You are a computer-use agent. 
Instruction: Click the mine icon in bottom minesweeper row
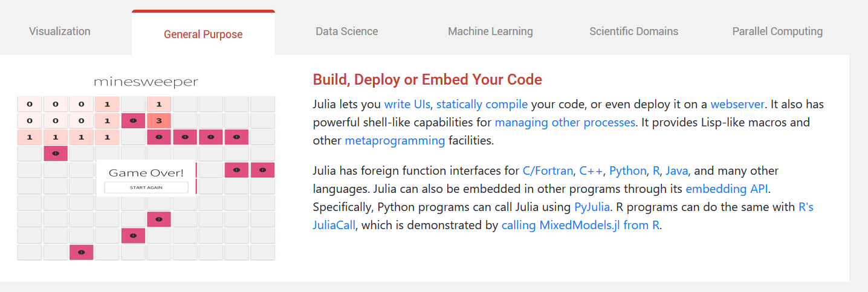82,252
